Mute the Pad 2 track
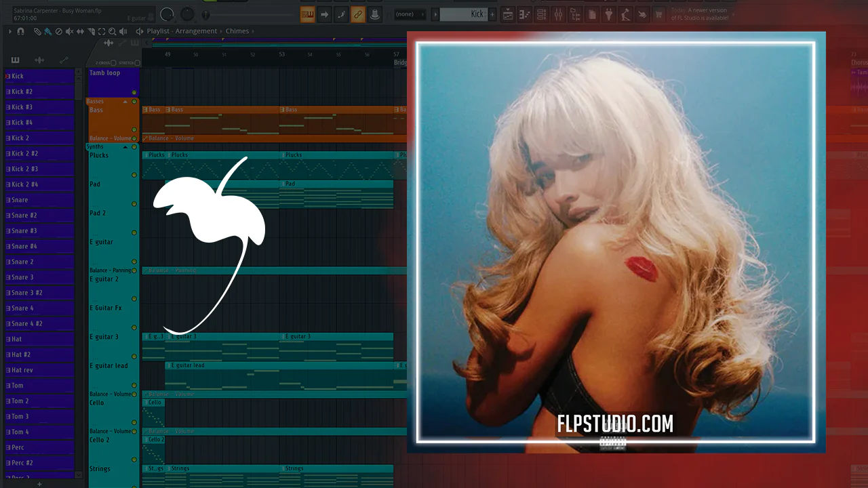This screenshot has width=868, height=488. (x=134, y=232)
